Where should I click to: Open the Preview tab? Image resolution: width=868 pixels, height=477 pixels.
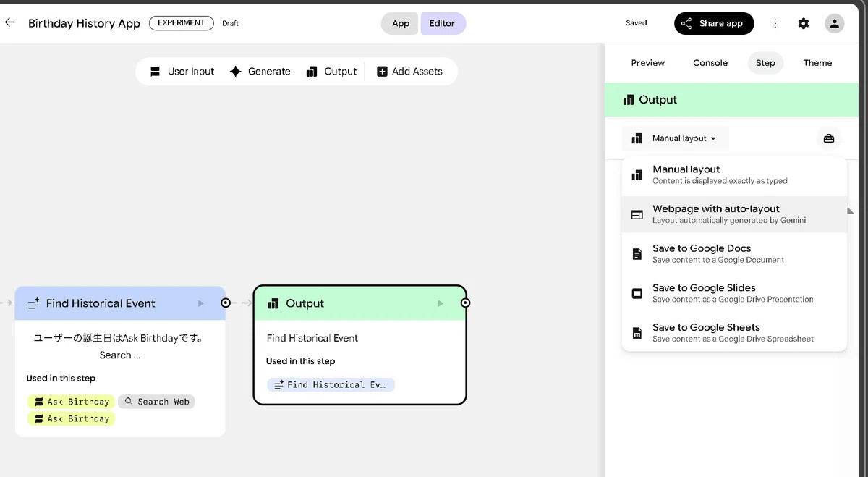[x=648, y=63]
